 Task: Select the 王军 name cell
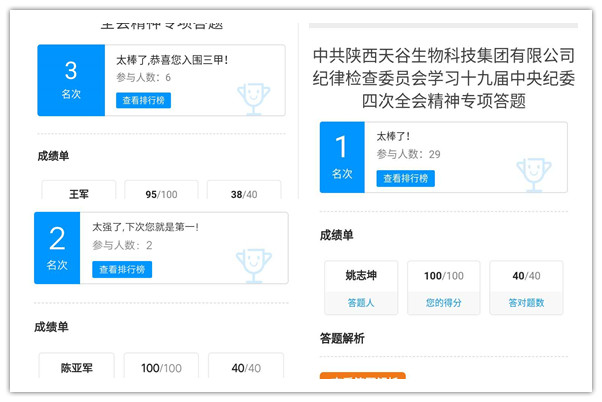(x=79, y=194)
